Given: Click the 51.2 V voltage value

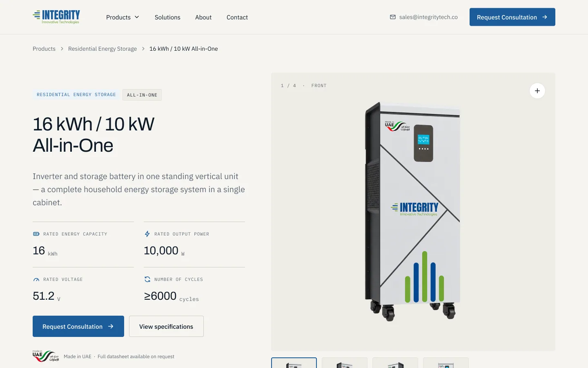Looking at the screenshot, I should [47, 296].
